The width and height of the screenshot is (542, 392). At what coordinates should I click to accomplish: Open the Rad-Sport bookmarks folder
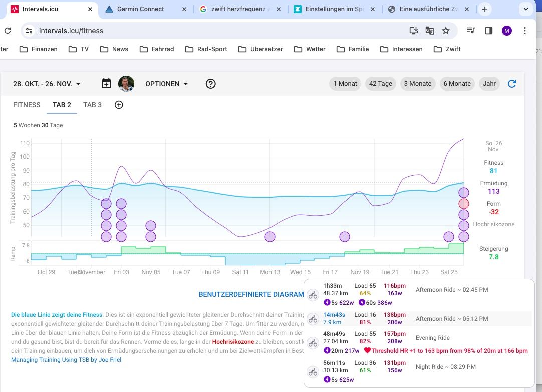(206, 49)
